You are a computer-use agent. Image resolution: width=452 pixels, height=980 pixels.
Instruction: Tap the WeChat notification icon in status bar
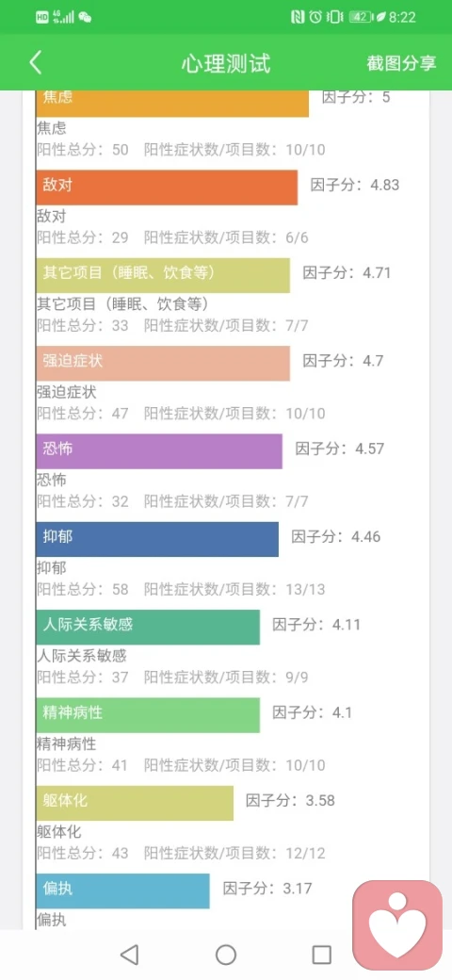85,18
